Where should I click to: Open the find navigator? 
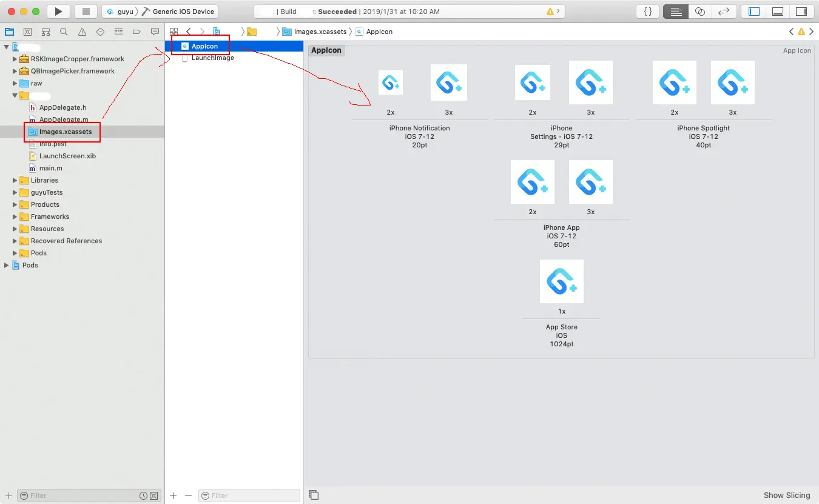click(64, 32)
